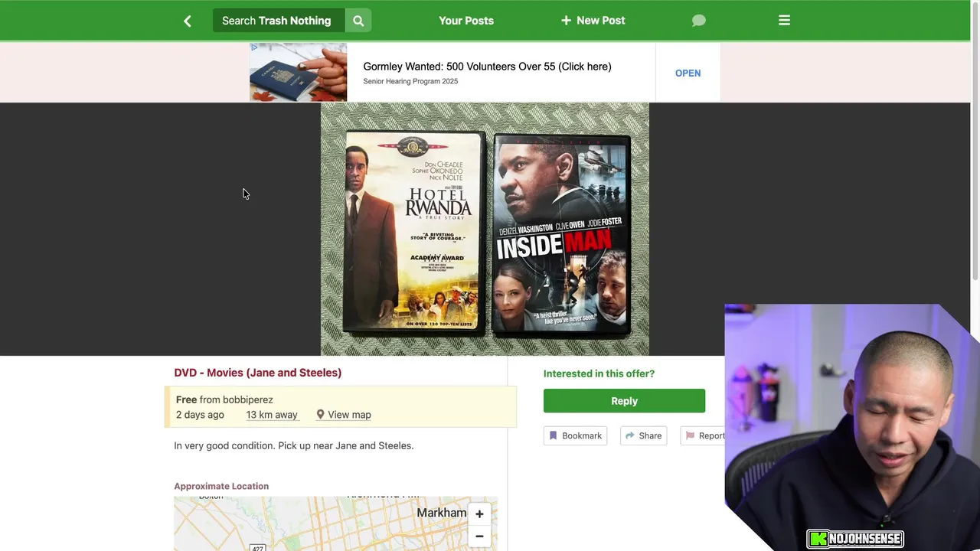
Task: Open the View map link
Action: coord(349,415)
